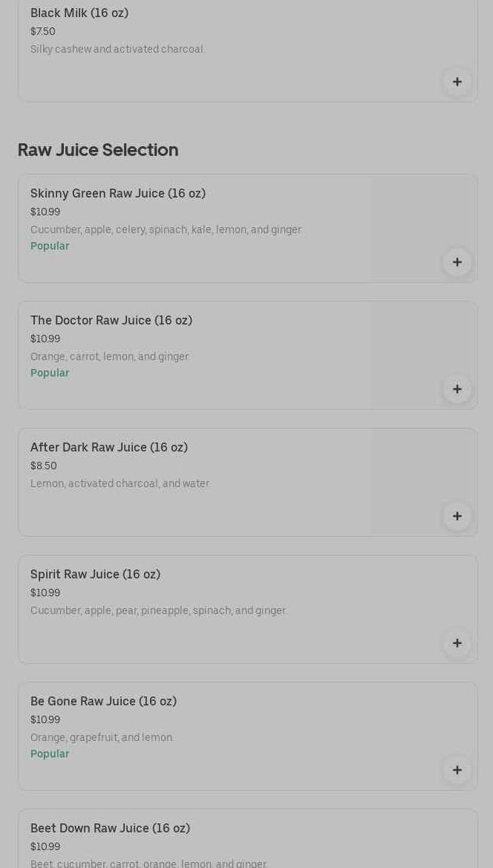Add Skinny Green Raw Juice with plus icon
Screen dimensions: 493x868
(x=457, y=262)
